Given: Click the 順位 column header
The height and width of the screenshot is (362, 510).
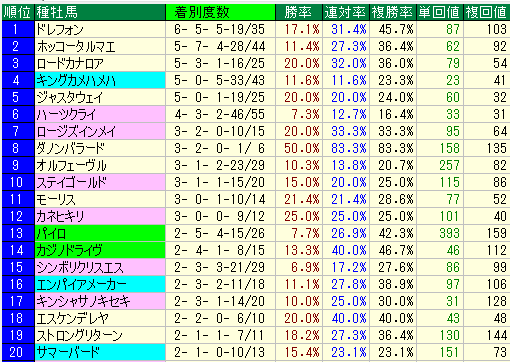Looking at the screenshot, I should point(18,12).
